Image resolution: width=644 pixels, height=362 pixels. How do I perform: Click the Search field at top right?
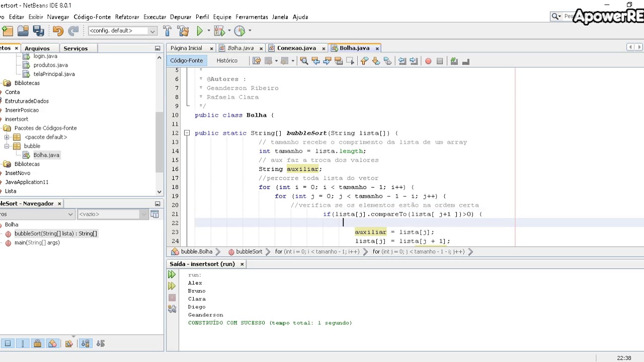pos(597,17)
